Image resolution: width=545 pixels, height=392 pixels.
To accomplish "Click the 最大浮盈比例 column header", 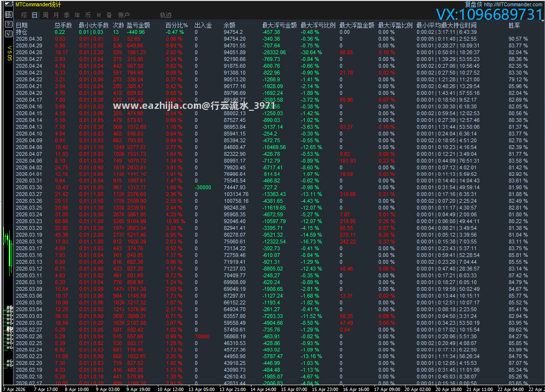I will [x=395, y=25].
